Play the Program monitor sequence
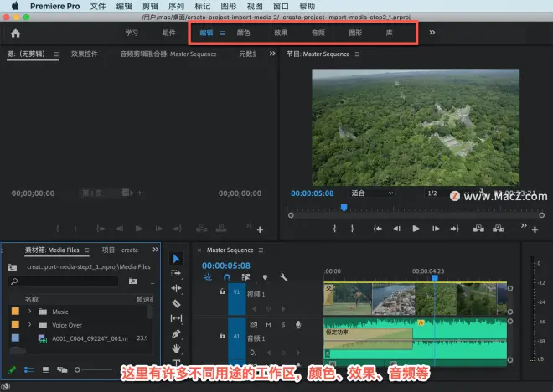 tap(416, 229)
